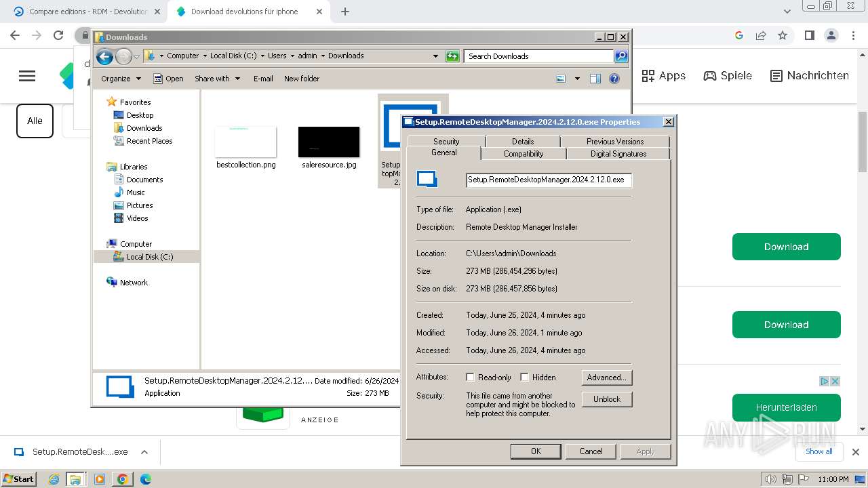Click media player icon in taskbar

click(x=100, y=479)
